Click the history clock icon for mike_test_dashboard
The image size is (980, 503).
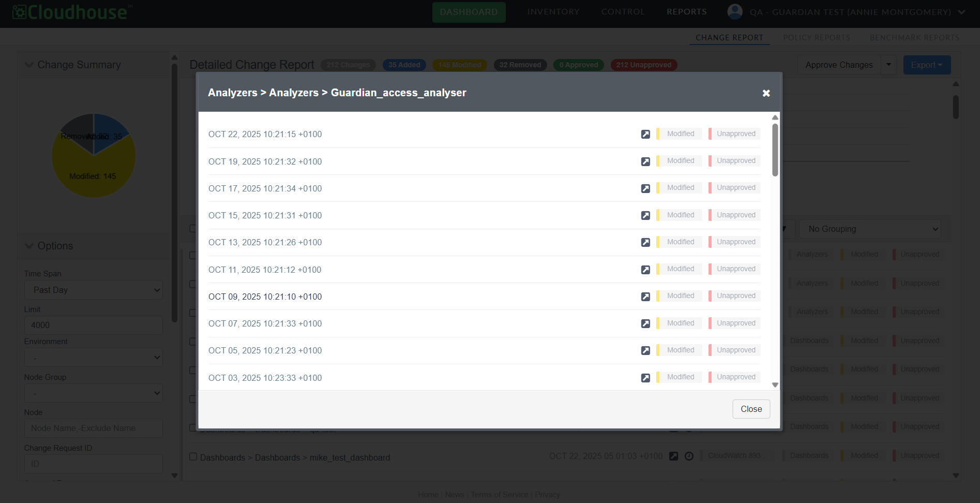coord(689,456)
